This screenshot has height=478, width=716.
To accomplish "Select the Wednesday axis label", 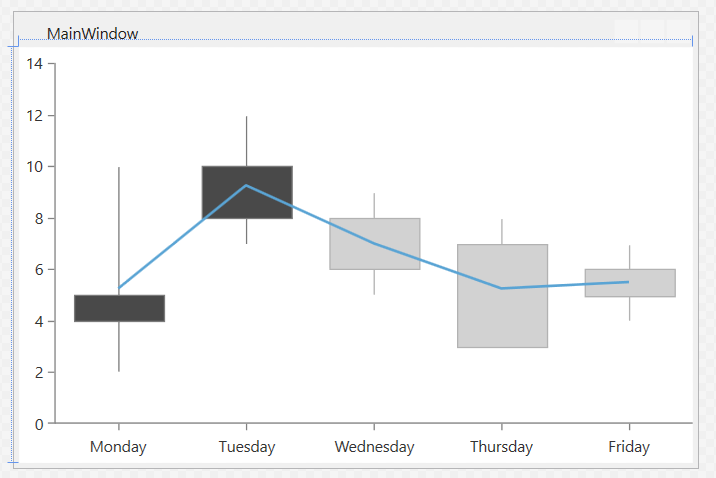I will [374, 447].
